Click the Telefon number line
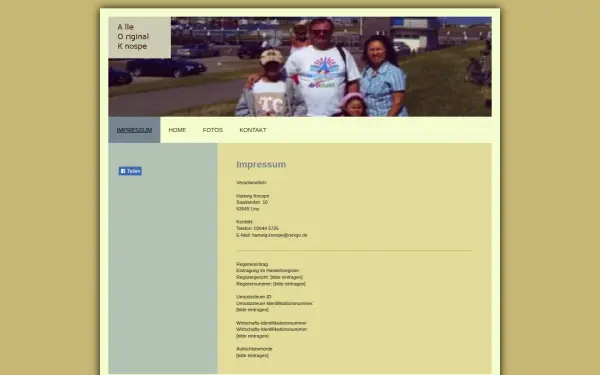This screenshot has height=375, width=600. [x=257, y=228]
